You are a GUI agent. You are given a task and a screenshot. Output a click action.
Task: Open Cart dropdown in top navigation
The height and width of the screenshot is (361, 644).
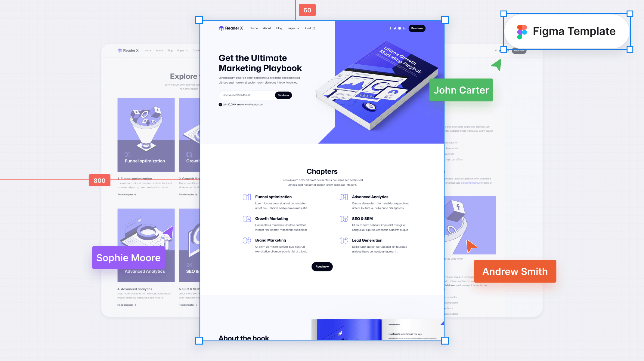[x=310, y=28]
